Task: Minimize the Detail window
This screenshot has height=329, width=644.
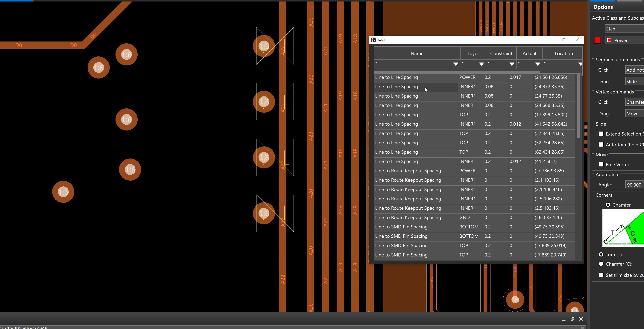Action: 551,40
